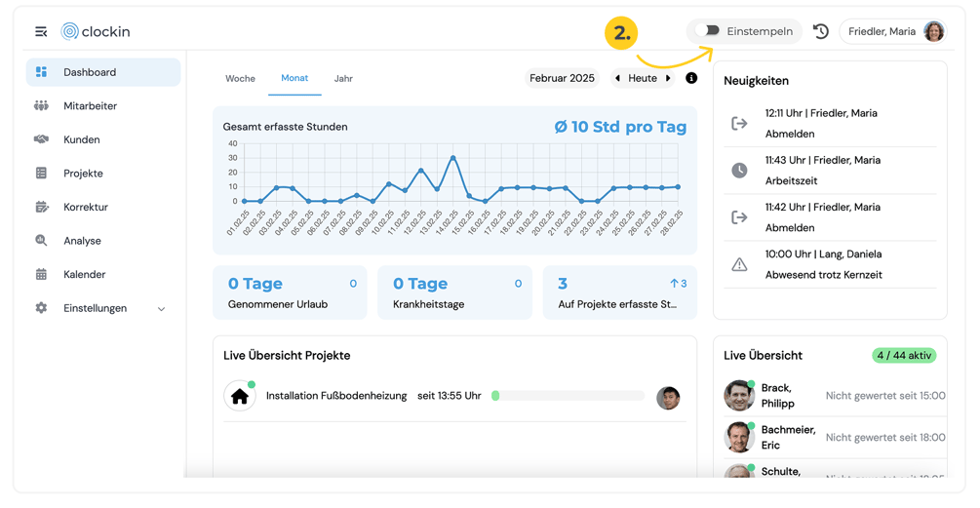Open the Friedler, Maria user menu
Viewport: 980px width, 508px height.
click(x=894, y=32)
